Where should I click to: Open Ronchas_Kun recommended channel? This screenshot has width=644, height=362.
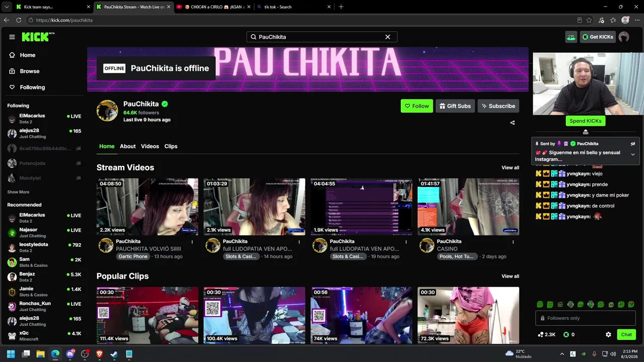[44, 307]
